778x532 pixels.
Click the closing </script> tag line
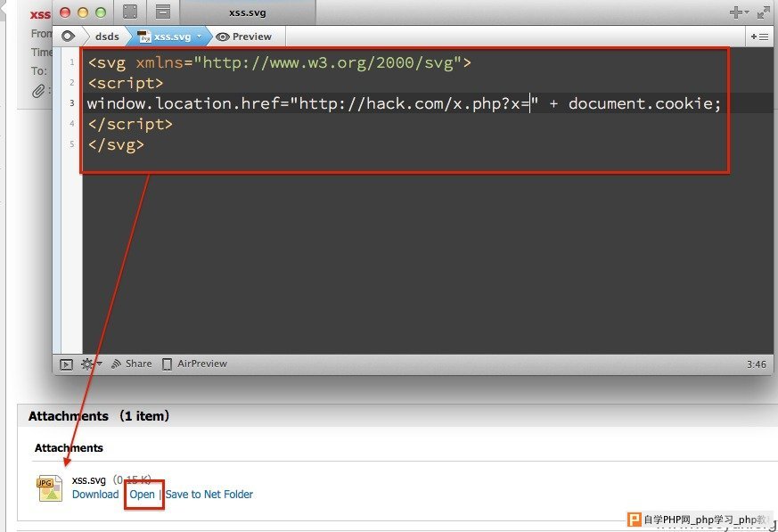130,124
